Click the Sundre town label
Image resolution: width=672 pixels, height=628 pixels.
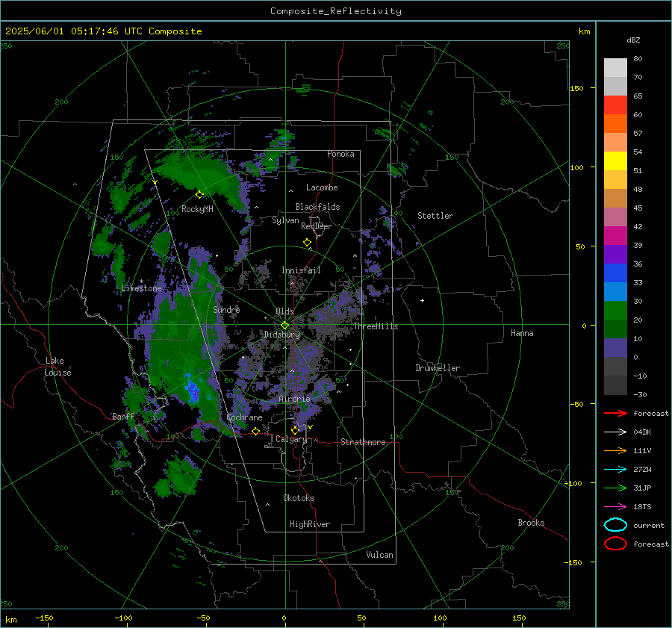pyautogui.click(x=226, y=309)
